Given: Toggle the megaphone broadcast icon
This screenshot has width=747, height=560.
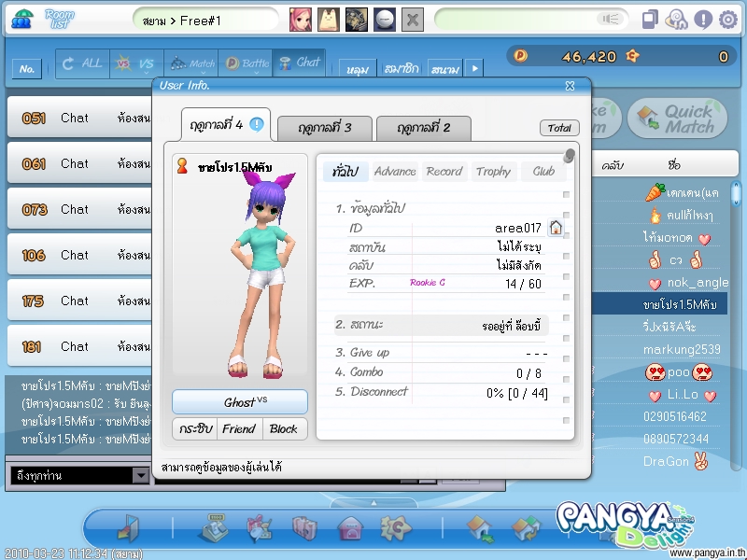Looking at the screenshot, I should (611, 19).
